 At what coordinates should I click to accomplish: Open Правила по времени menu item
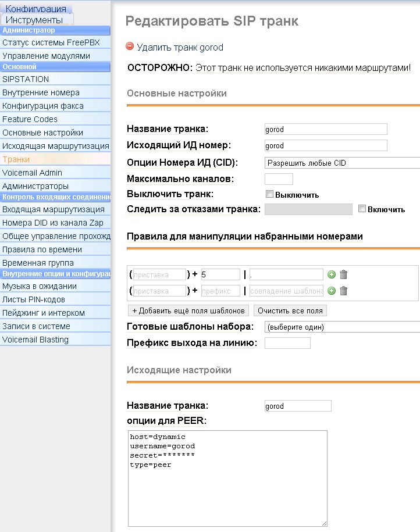[55, 249]
